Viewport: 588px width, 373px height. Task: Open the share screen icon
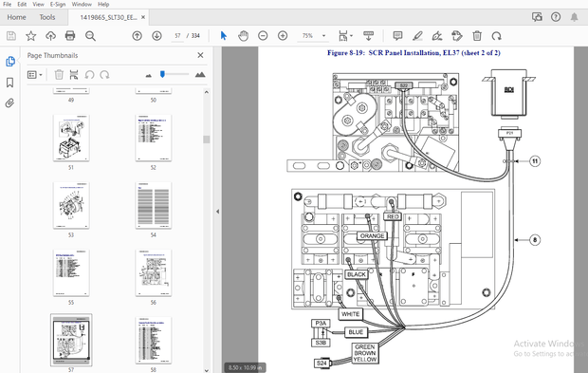pyautogui.click(x=537, y=17)
